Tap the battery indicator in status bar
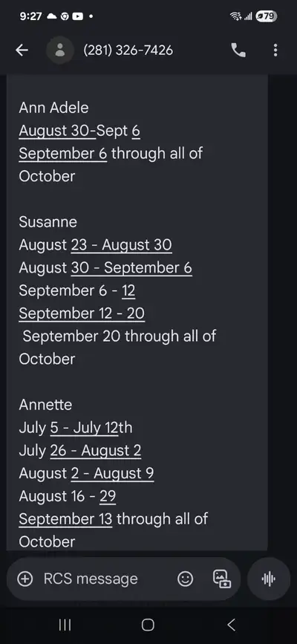Viewport: 297px width, 644px height. (x=267, y=16)
